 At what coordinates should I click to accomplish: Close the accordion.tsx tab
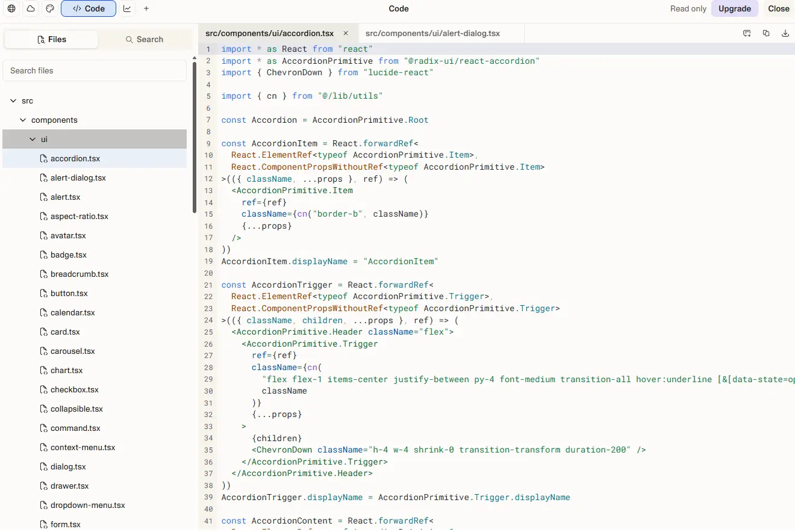(x=346, y=33)
